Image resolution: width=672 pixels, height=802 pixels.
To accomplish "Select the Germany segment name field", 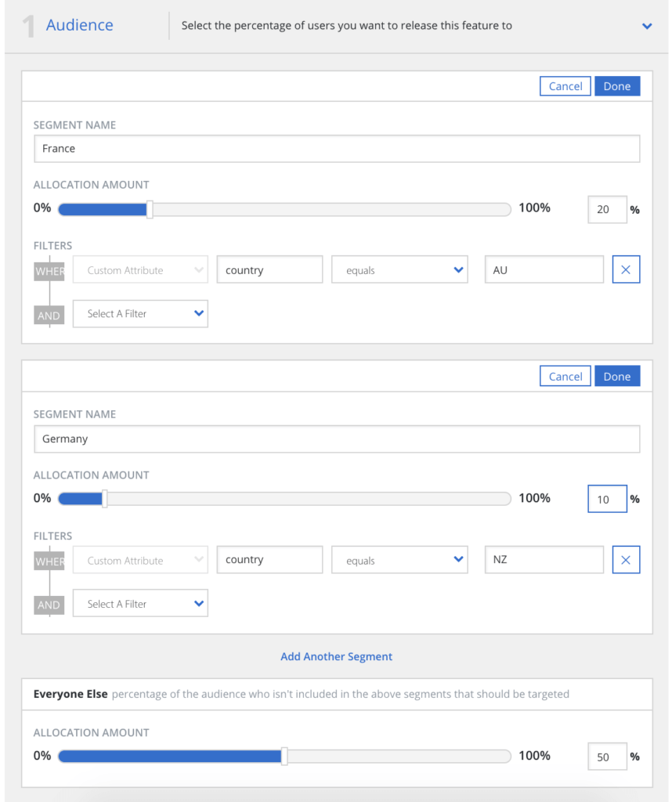I will point(337,439).
